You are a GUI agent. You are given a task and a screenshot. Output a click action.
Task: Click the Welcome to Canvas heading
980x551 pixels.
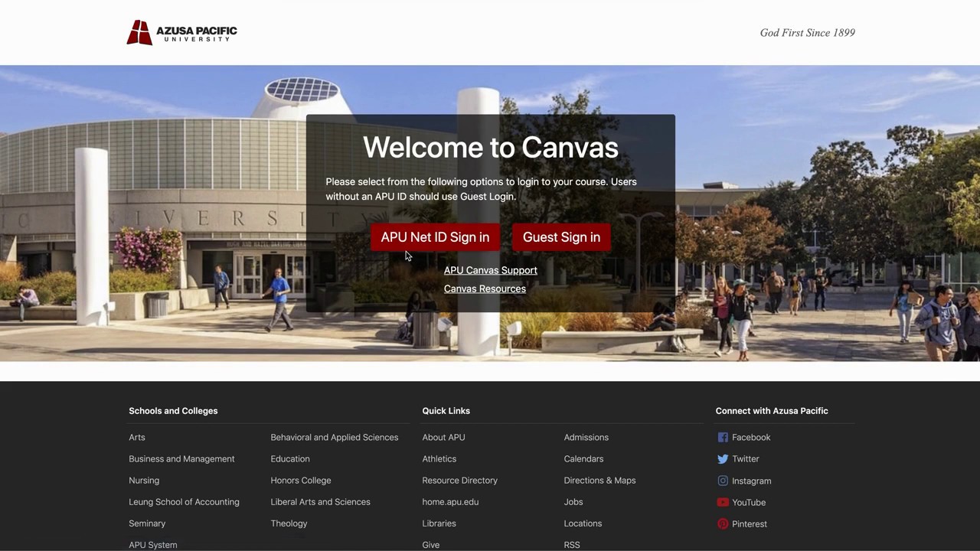point(491,147)
